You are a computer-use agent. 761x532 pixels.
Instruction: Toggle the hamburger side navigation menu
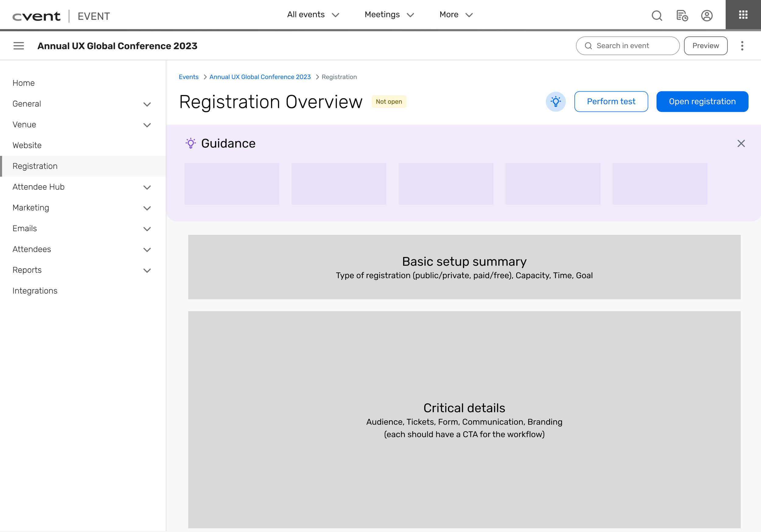19,46
